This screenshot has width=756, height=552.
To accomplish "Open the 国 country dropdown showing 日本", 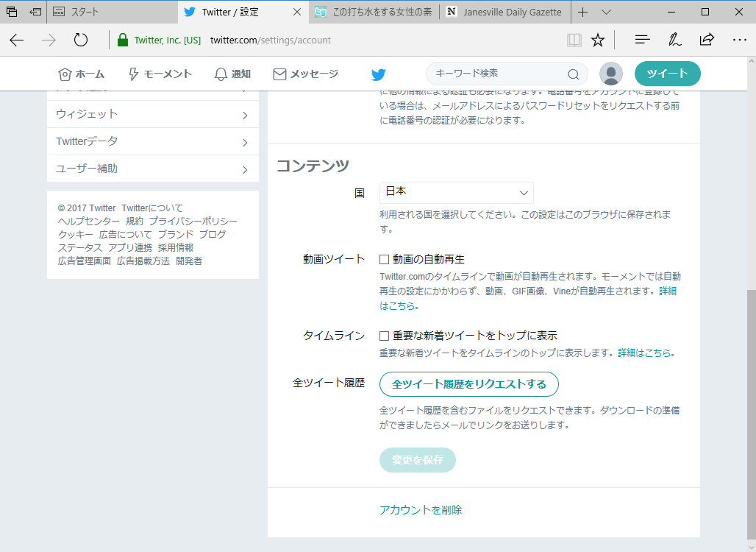I will (456, 192).
